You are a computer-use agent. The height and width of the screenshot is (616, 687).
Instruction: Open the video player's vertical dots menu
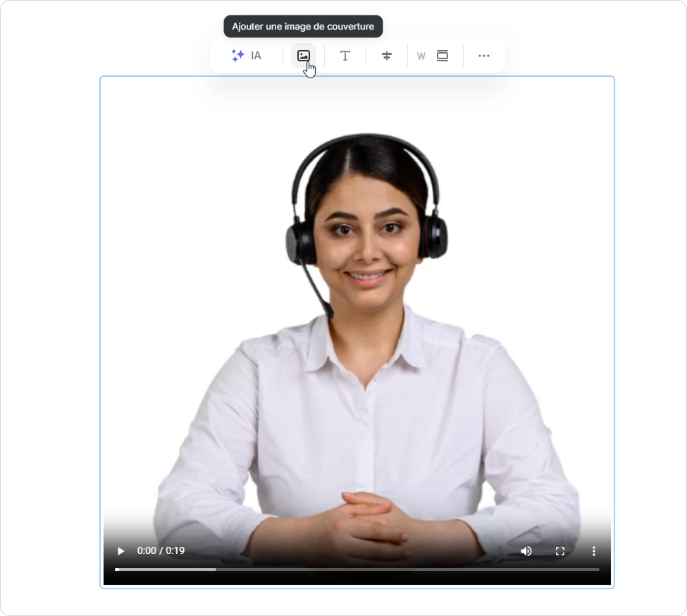pos(594,550)
